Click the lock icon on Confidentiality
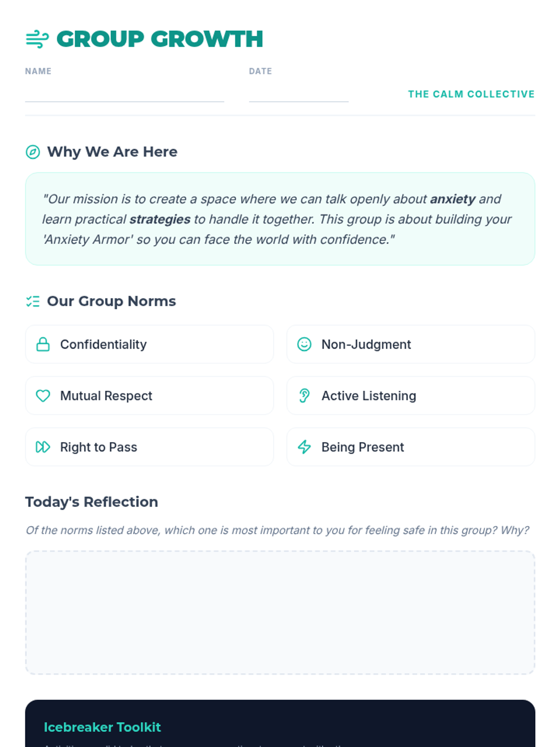 (x=43, y=345)
